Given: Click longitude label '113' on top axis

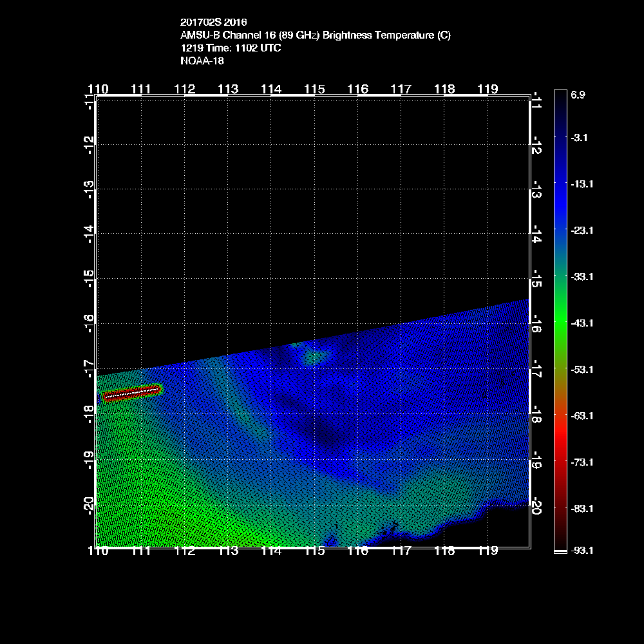Looking at the screenshot, I should click(228, 89).
